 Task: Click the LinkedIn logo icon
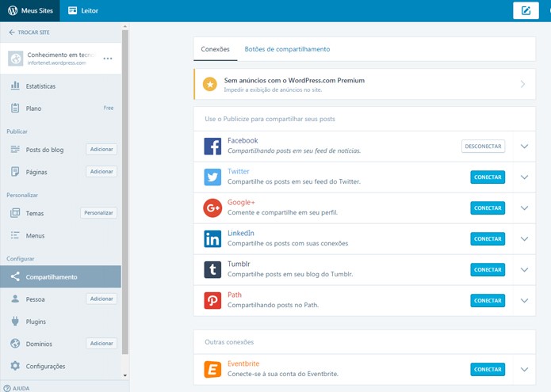212,239
